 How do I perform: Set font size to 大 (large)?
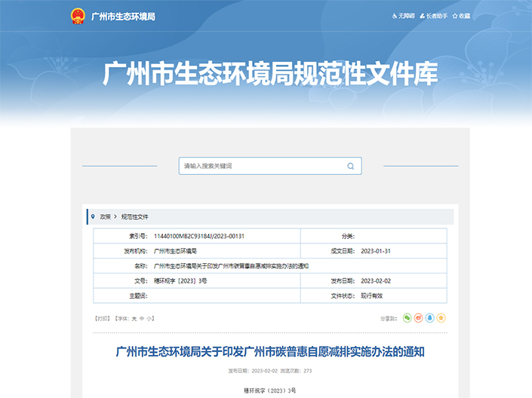tap(134, 319)
